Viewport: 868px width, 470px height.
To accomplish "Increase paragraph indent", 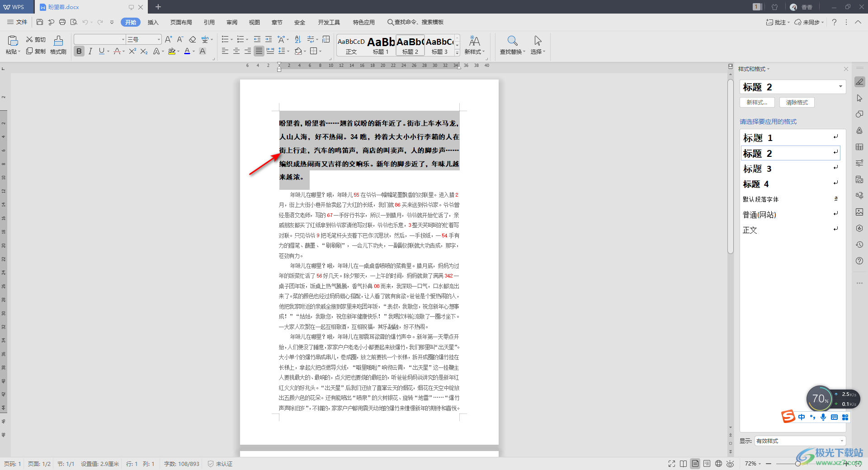I will (x=269, y=39).
